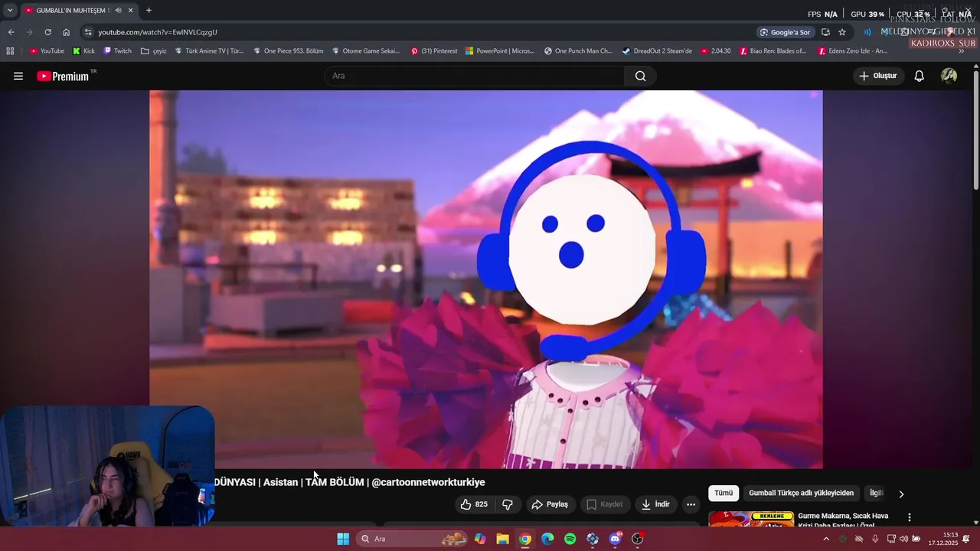980x551 pixels.
Task: Open Edens Zero İzle bookmark
Action: (853, 51)
